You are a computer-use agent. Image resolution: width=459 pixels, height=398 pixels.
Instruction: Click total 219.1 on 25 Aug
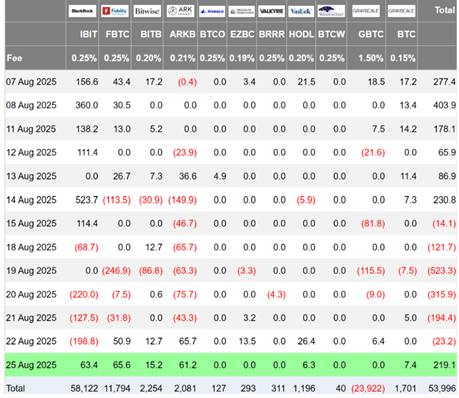[444, 365]
